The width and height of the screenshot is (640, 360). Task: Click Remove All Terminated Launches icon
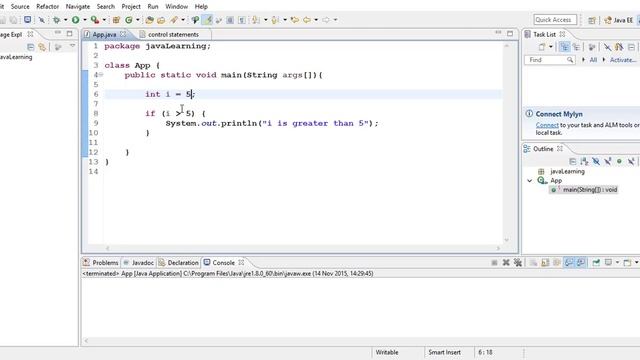(518, 262)
